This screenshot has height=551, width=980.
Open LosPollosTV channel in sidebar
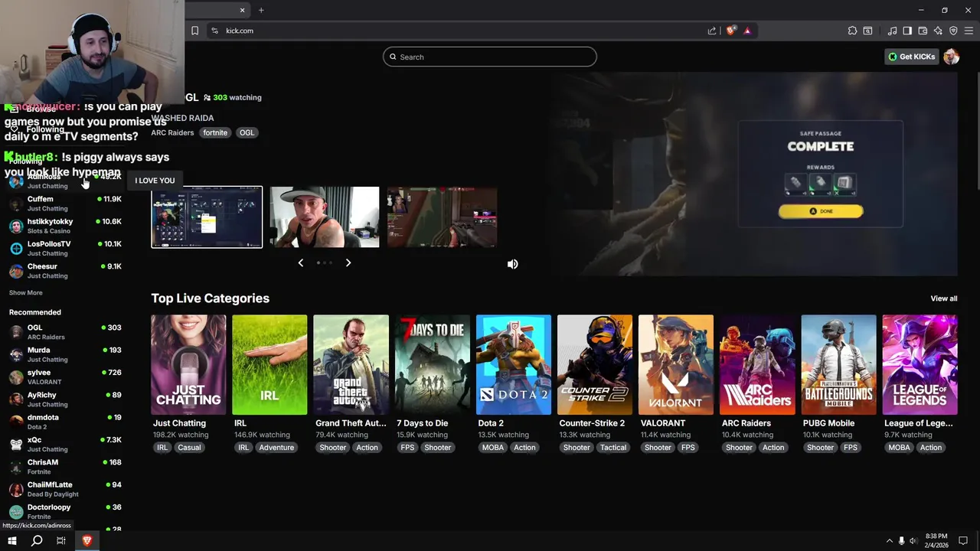point(65,248)
